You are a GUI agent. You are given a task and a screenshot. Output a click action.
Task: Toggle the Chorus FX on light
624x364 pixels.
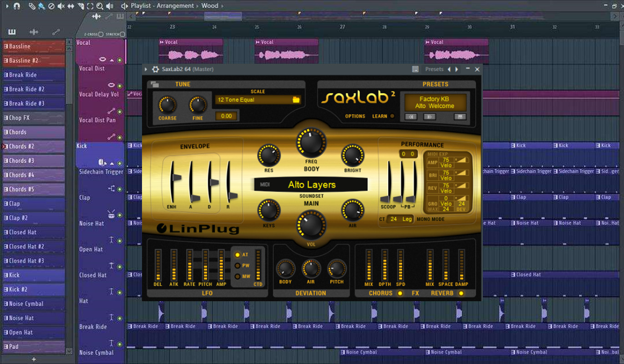400,293
